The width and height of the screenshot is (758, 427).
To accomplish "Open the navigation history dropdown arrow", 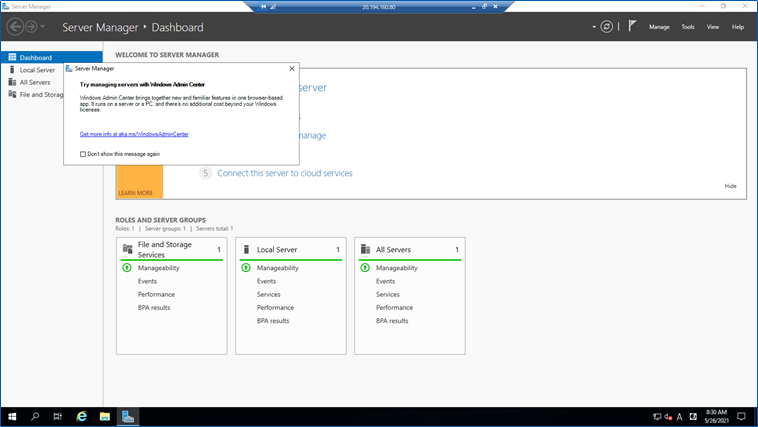I will (43, 27).
